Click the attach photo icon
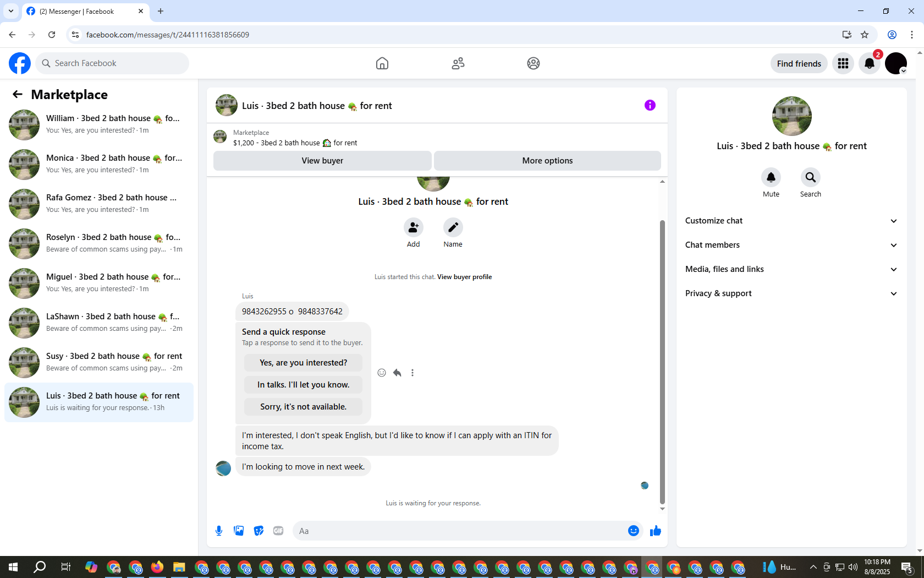The image size is (924, 578). pos(239,531)
